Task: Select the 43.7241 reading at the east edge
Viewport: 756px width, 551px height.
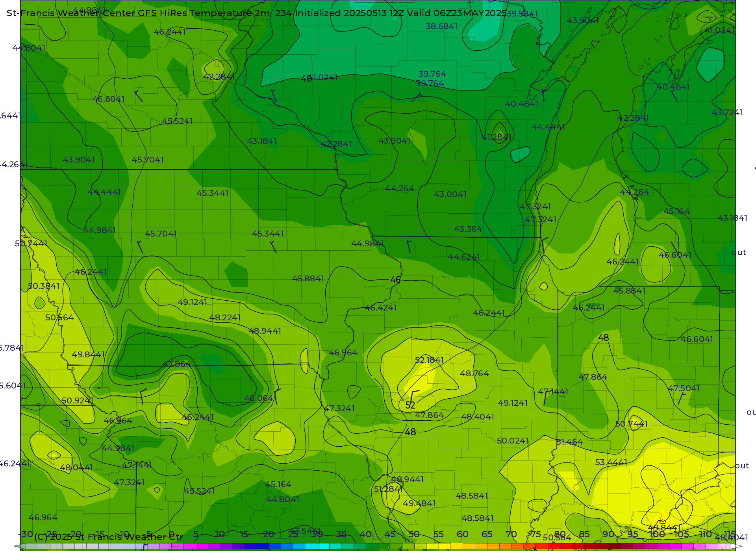Action: (x=727, y=113)
